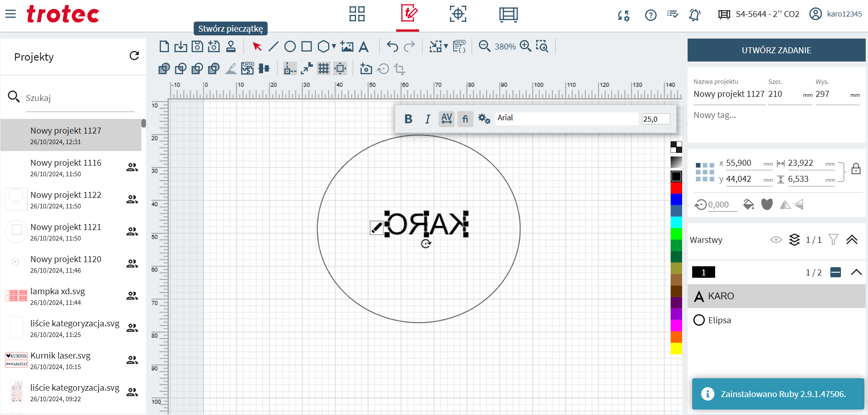The width and height of the screenshot is (868, 415).
Task: Redo the last undone action
Action: click(409, 46)
